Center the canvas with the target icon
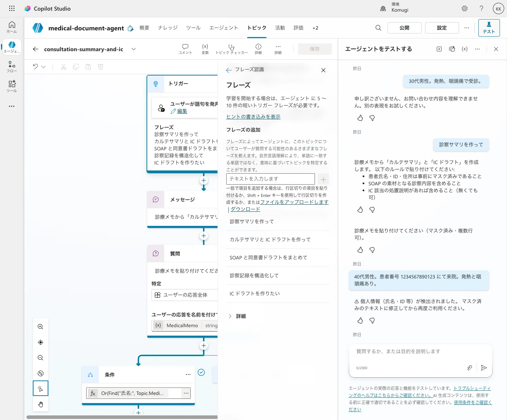The width and height of the screenshot is (507, 420). (x=41, y=342)
